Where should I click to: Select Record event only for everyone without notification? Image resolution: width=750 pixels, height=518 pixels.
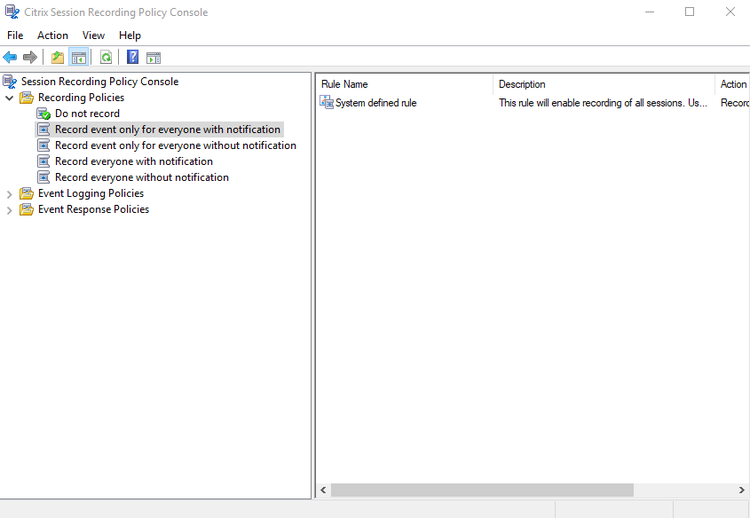176,145
